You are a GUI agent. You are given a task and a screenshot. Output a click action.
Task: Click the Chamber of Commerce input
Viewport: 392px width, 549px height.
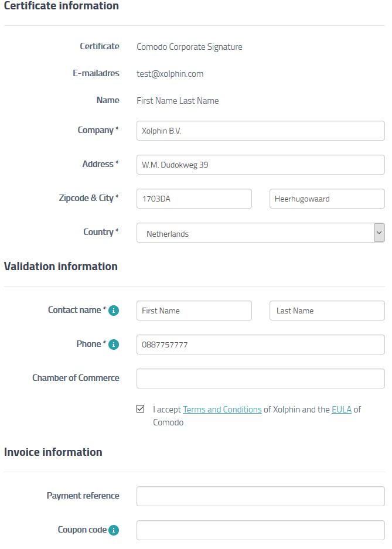(260, 378)
